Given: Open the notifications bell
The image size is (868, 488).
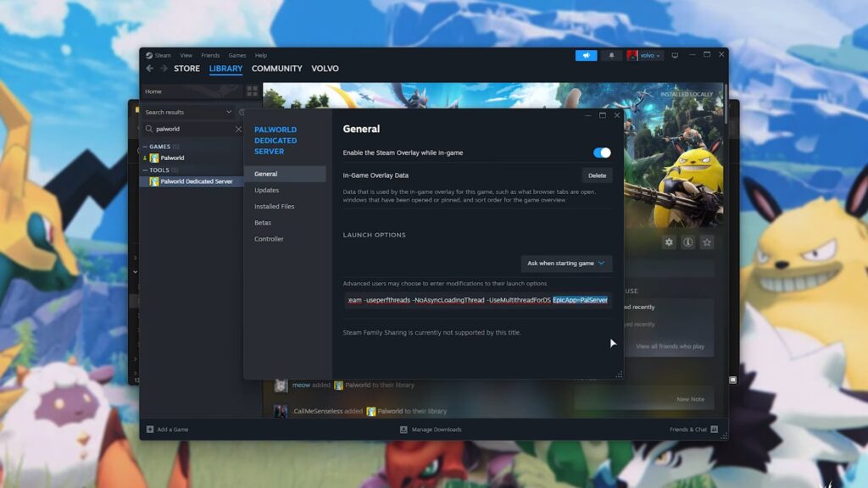Looking at the screenshot, I should [612, 55].
